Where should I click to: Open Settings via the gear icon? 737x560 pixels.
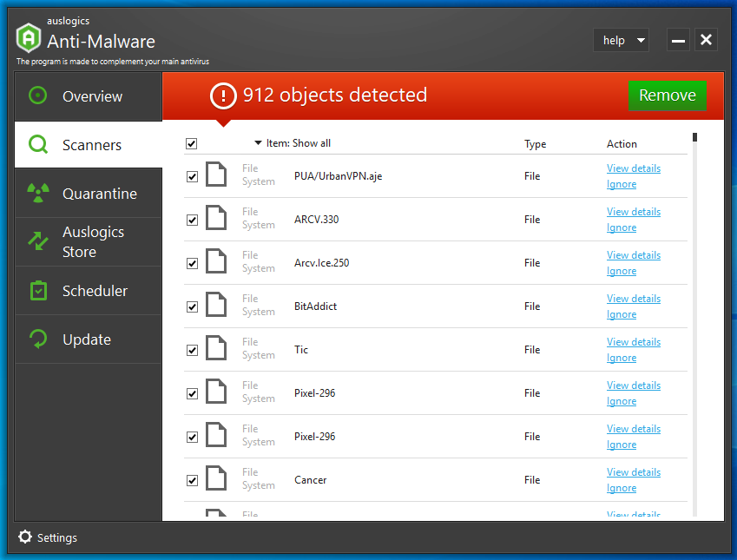25,537
